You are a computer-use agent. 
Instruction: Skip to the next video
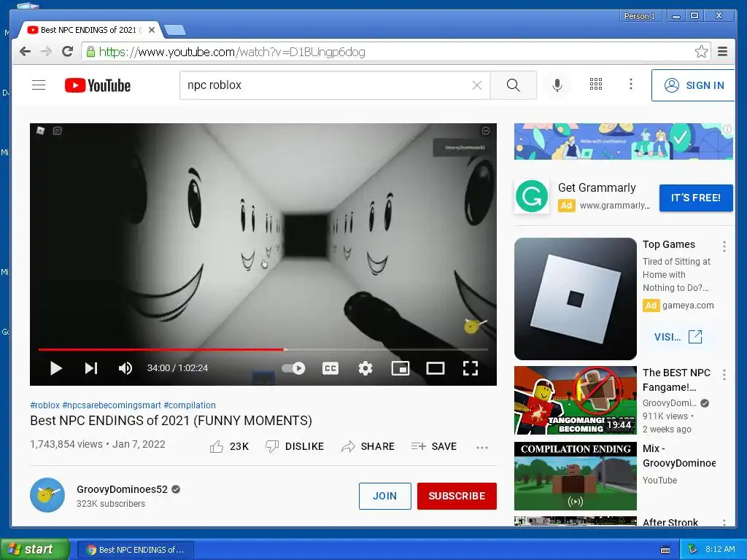pos(91,368)
